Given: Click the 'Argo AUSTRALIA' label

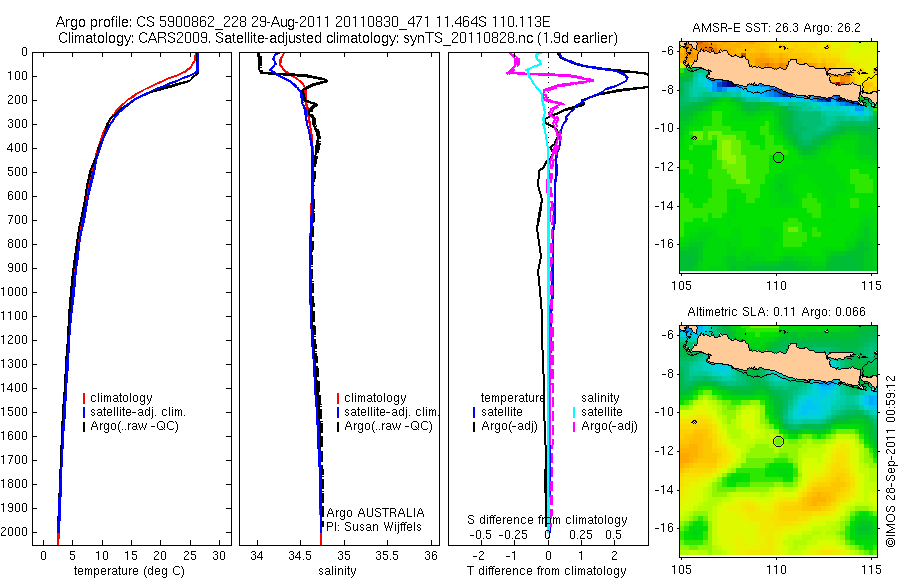Looking at the screenshot, I should (375, 513).
